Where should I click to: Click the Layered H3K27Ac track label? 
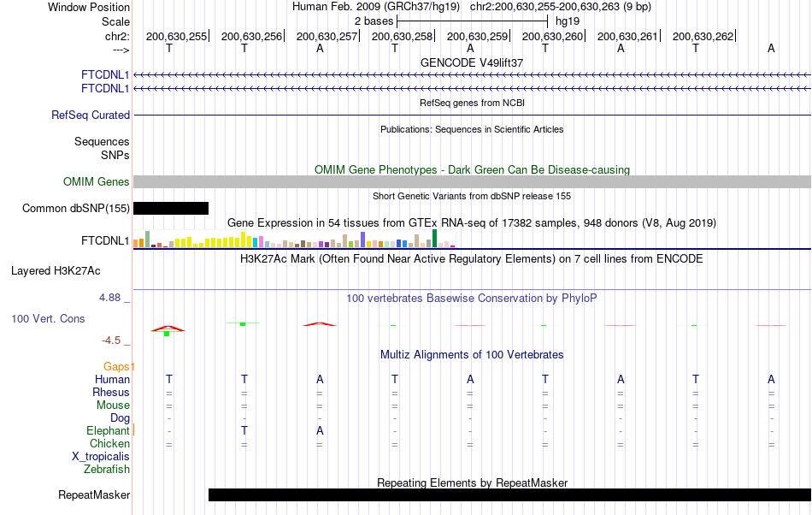[56, 270]
